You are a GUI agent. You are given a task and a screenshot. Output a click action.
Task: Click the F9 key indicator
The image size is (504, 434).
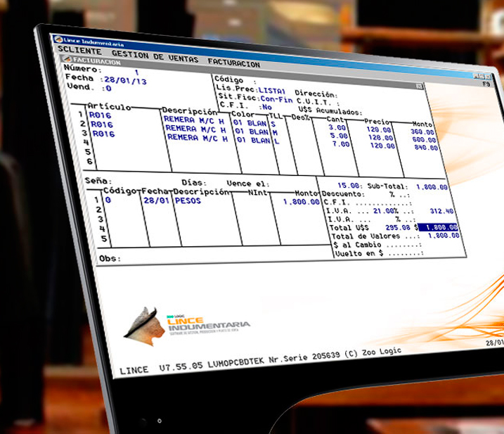[486, 84]
